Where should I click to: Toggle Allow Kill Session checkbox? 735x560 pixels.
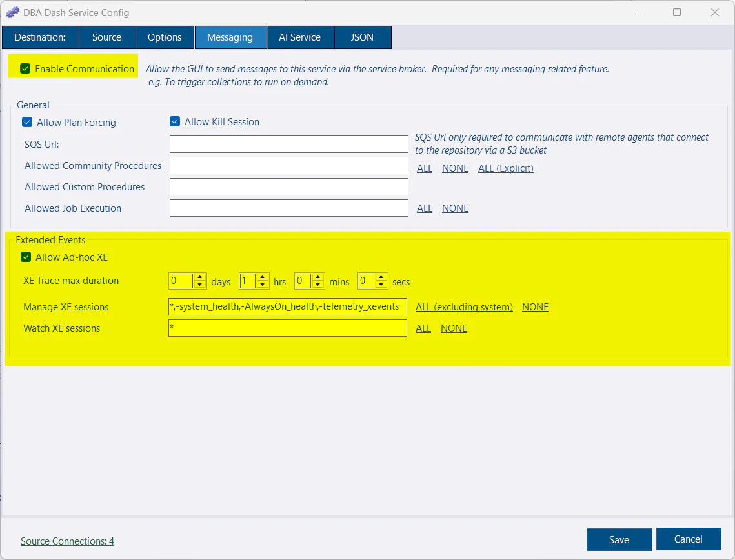pyautogui.click(x=175, y=122)
